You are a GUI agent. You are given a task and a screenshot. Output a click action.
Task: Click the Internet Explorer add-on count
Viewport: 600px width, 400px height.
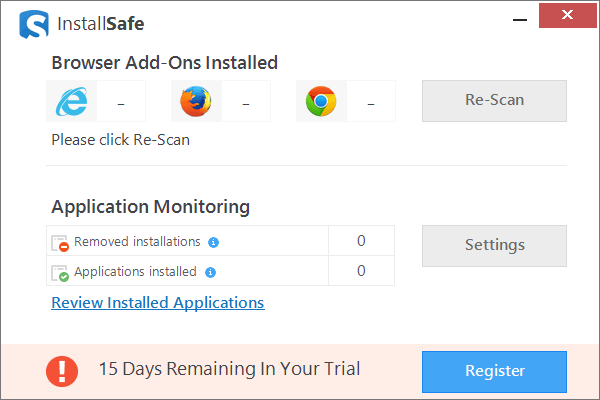tap(121, 101)
